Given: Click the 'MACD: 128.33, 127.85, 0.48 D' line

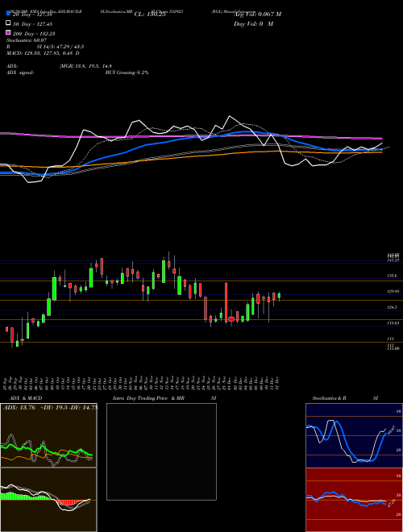Looking at the screenshot, I should pos(43,53).
